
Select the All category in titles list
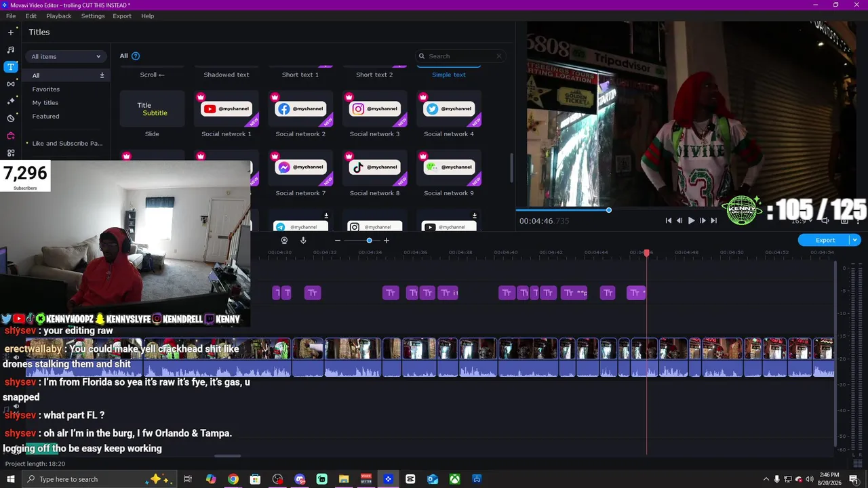(66, 75)
